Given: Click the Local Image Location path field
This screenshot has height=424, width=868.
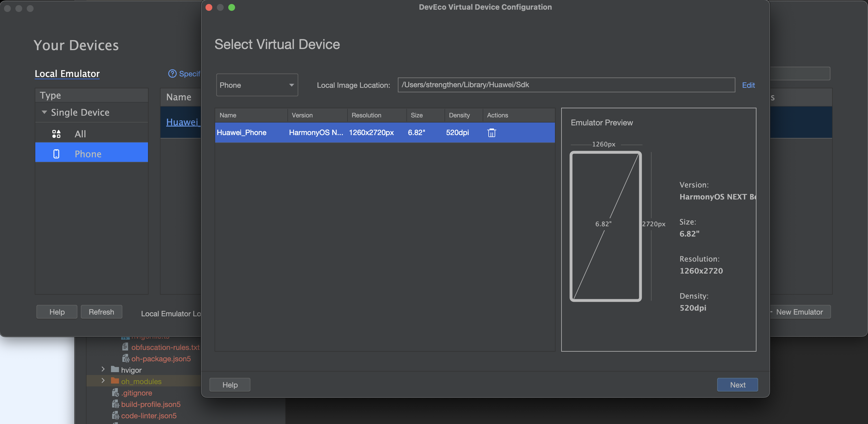Looking at the screenshot, I should click(x=566, y=85).
